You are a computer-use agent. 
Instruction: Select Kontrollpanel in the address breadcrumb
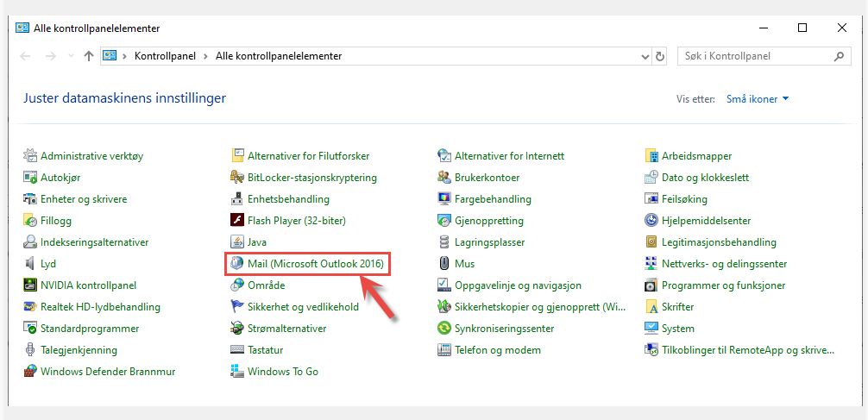(x=165, y=56)
